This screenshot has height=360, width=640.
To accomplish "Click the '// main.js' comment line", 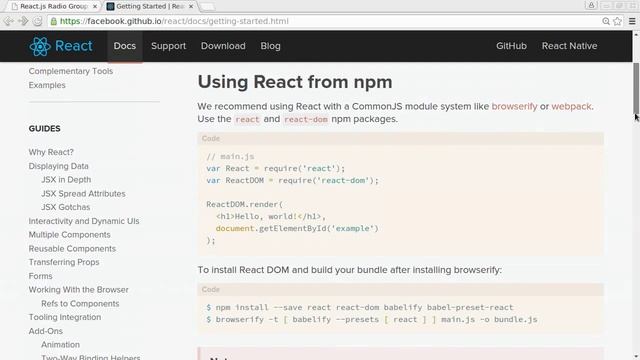I will point(230,157).
